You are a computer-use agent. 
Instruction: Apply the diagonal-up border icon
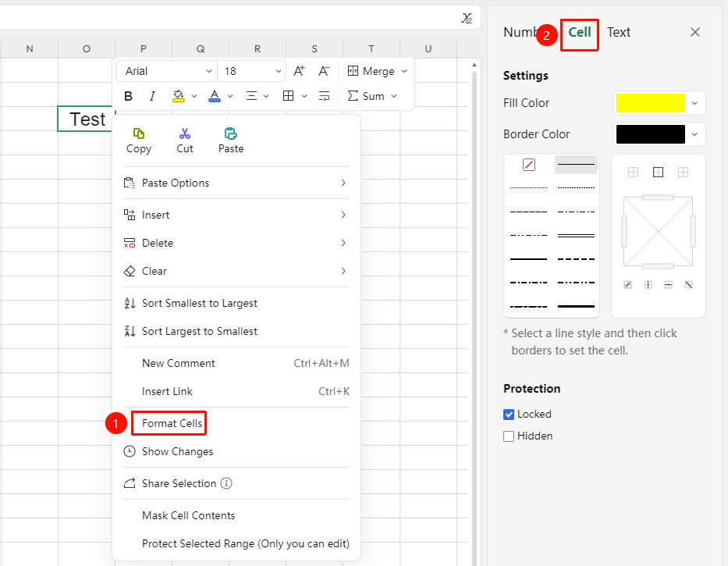coord(627,285)
